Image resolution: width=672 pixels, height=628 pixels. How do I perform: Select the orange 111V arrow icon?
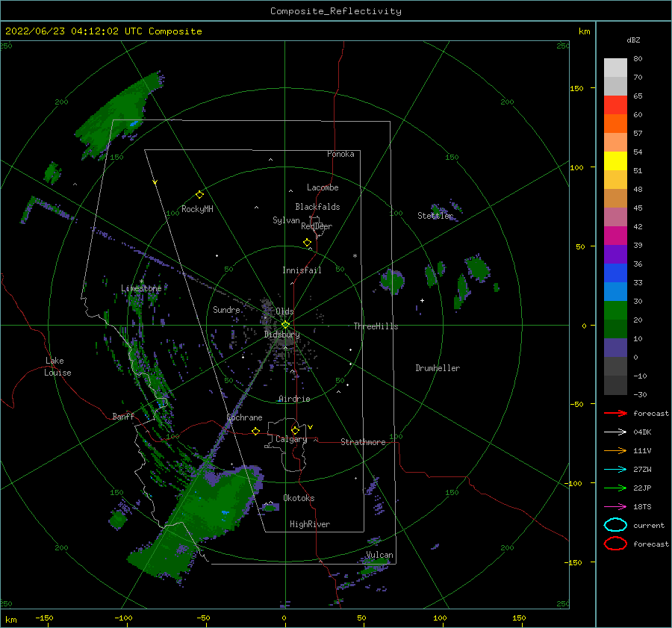[615, 450]
